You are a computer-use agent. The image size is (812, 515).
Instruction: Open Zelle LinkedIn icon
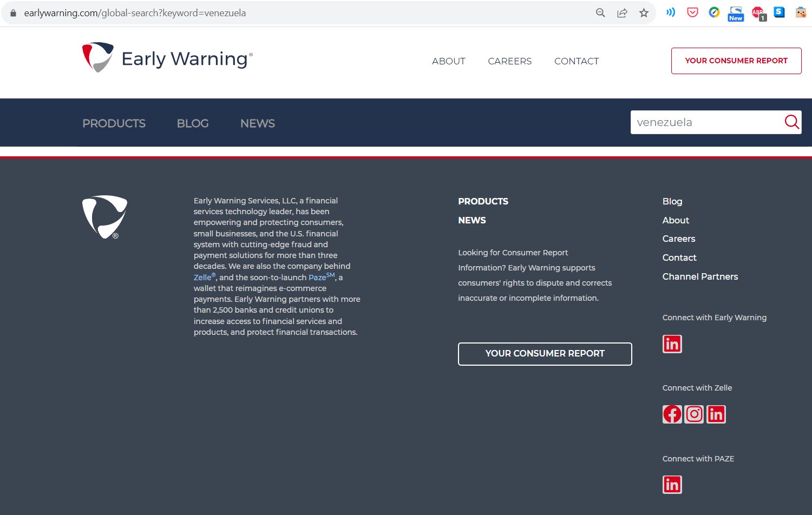[716, 414]
